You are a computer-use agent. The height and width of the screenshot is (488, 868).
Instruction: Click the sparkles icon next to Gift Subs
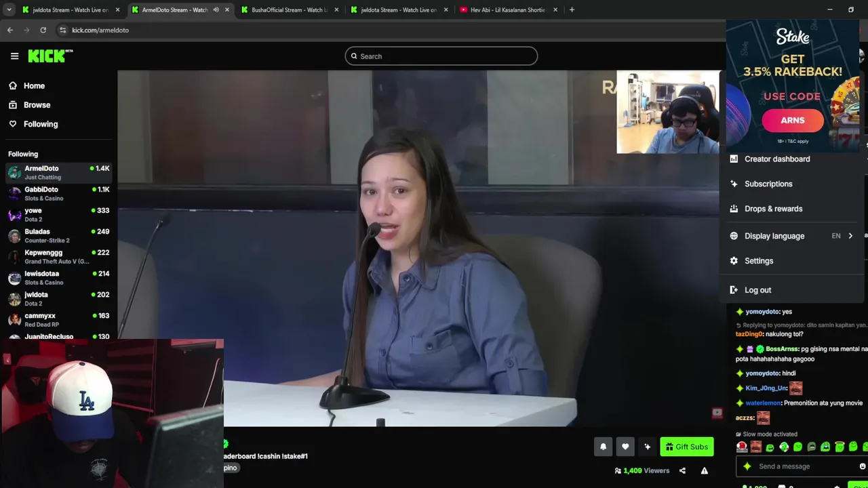coord(648,447)
